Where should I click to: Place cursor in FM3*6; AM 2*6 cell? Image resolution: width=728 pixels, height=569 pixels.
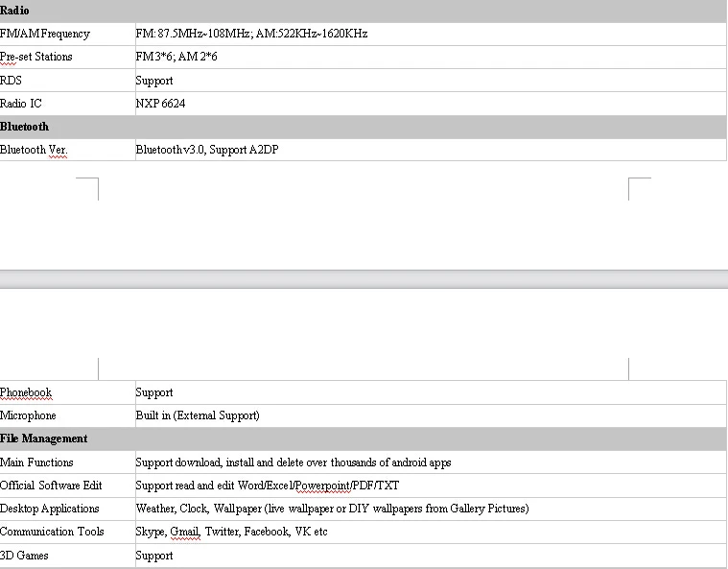[x=431, y=58]
